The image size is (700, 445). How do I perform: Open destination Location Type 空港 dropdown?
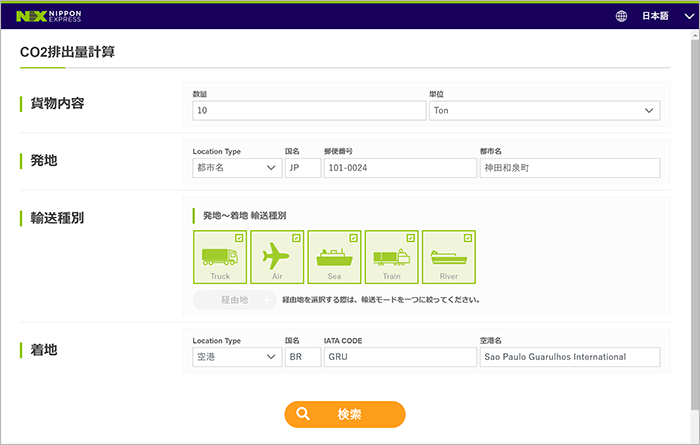[236, 357]
